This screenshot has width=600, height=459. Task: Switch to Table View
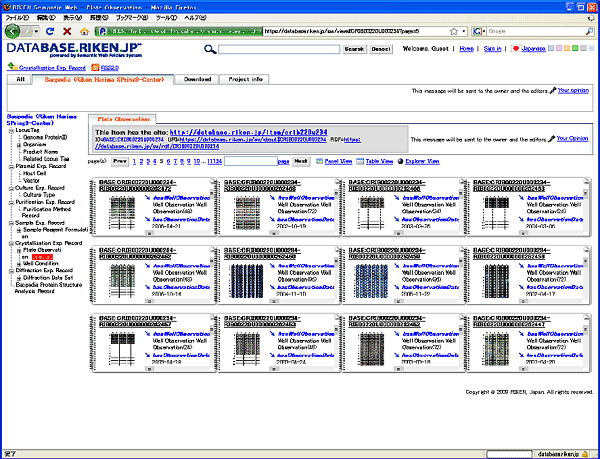(x=377, y=160)
